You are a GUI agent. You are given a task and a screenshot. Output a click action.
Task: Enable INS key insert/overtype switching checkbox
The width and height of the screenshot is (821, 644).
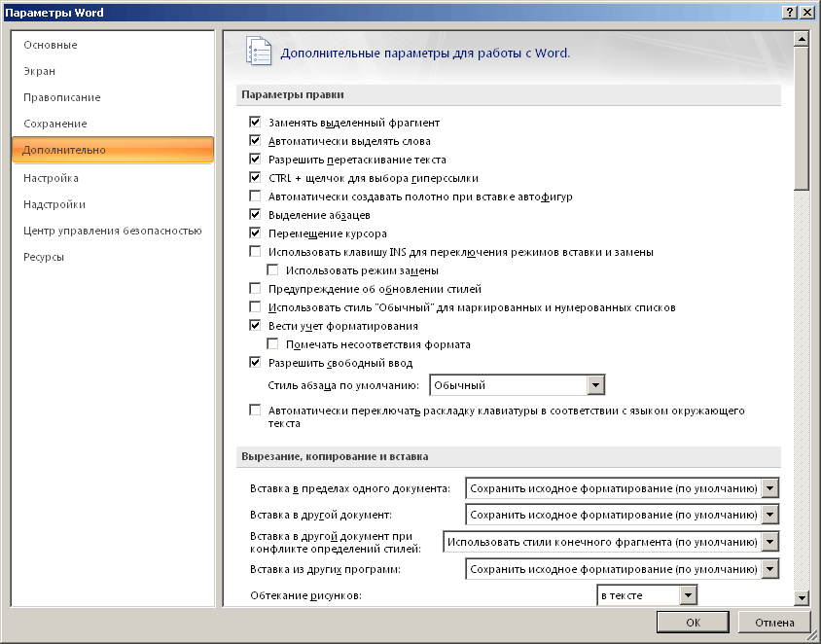(255, 252)
